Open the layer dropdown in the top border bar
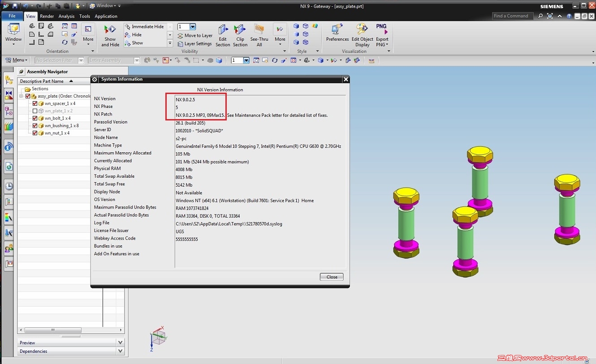This screenshot has height=364, width=596. pos(246,60)
